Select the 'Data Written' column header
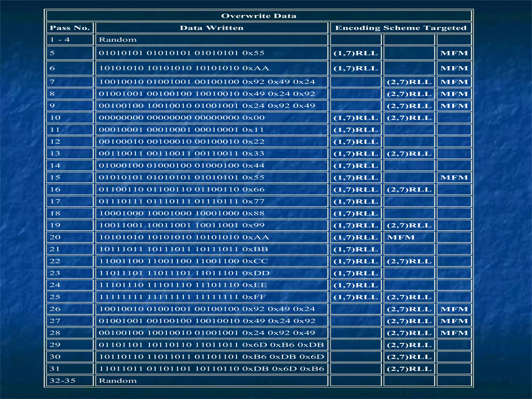The image size is (532, 399). (212, 28)
